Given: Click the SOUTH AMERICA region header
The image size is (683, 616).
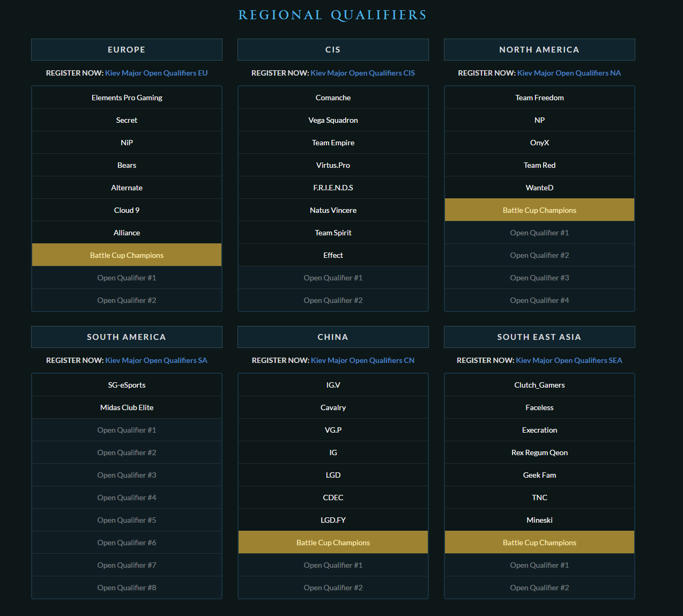Looking at the screenshot, I should pos(127,337).
